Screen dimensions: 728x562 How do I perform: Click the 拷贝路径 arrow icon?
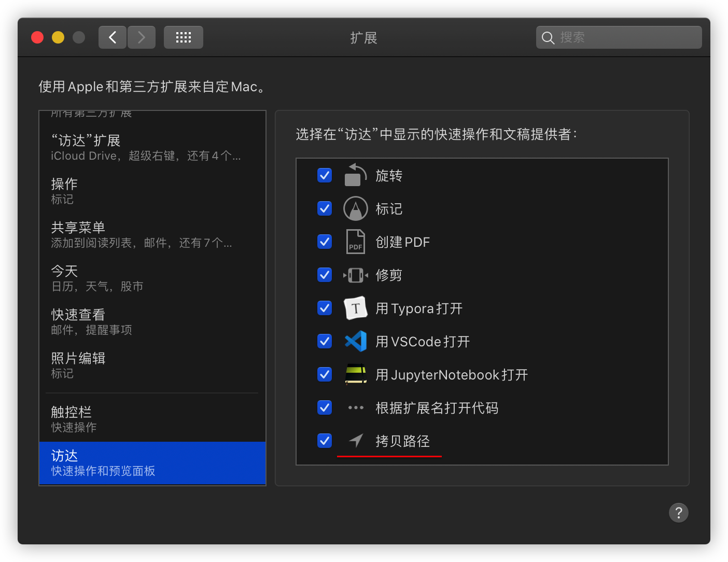click(x=356, y=441)
